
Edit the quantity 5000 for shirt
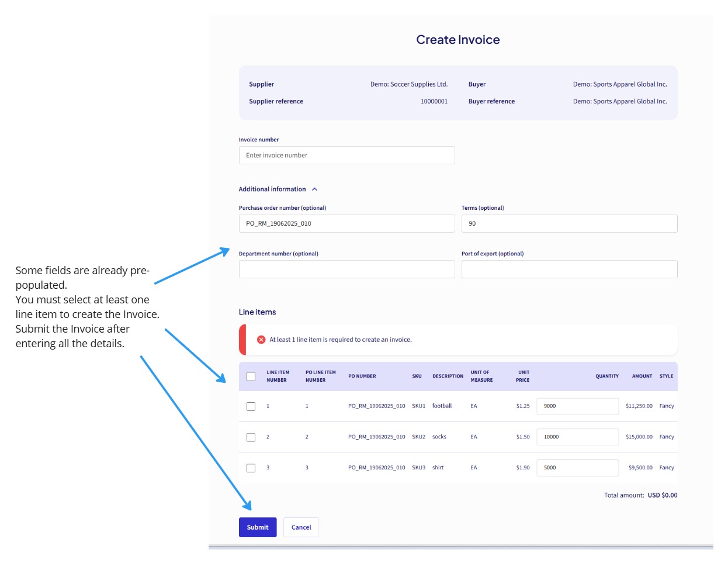click(577, 468)
